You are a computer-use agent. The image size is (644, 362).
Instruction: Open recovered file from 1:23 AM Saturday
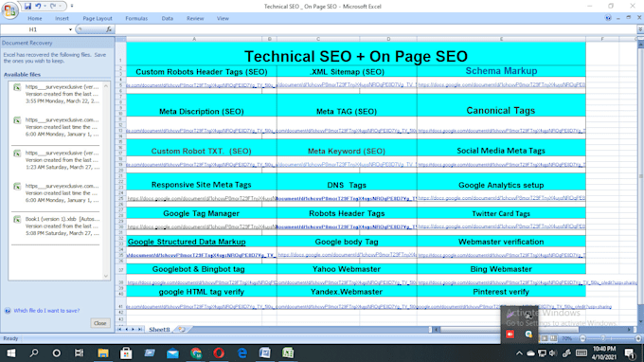pyautogui.click(x=57, y=160)
